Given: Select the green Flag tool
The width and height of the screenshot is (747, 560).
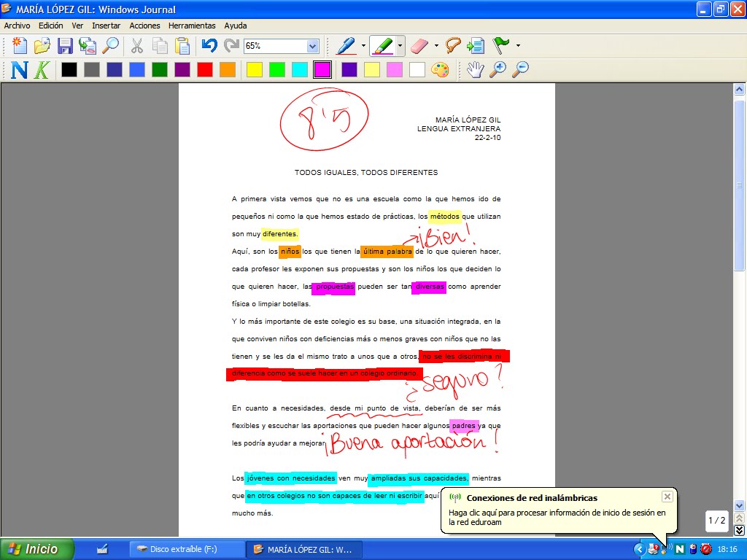Looking at the screenshot, I should [500, 46].
